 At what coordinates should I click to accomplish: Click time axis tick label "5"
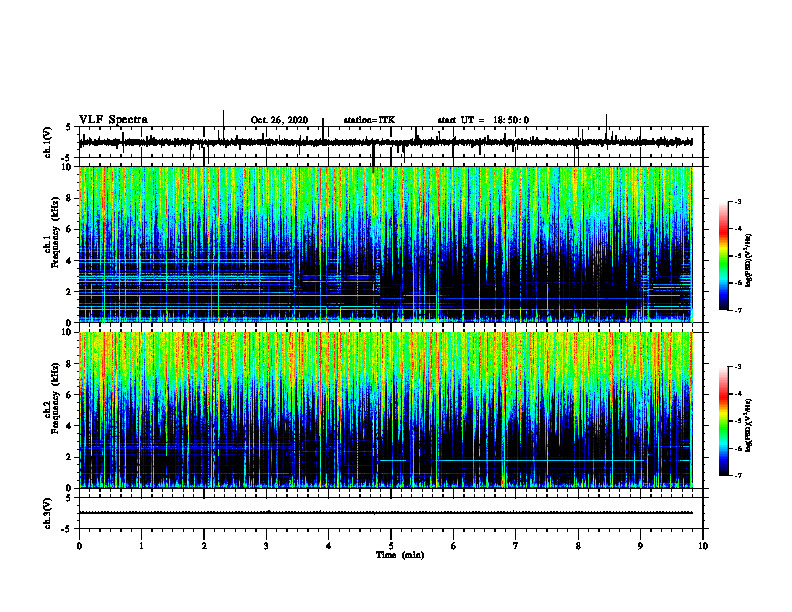(391, 546)
